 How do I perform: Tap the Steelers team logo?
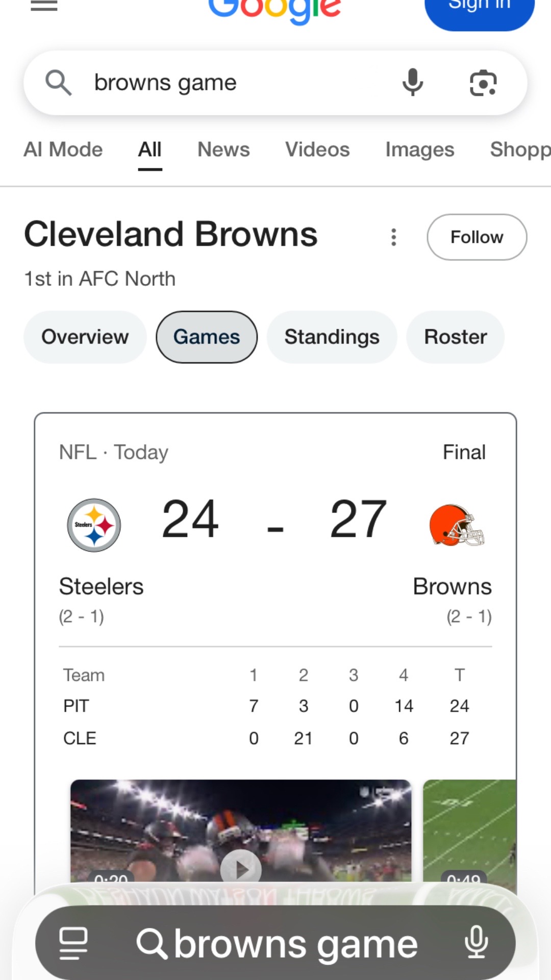point(94,525)
